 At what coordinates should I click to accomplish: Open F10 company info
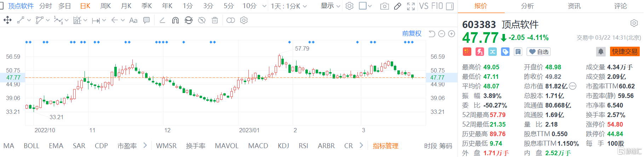coord(437,6)
